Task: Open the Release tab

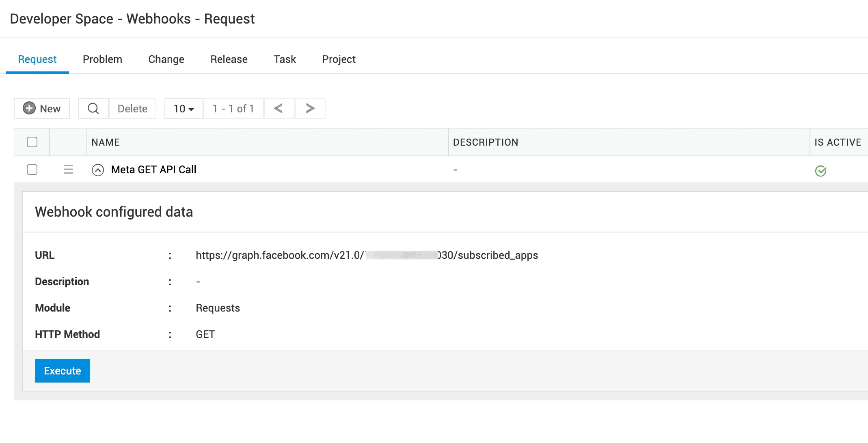Action: 229,59
